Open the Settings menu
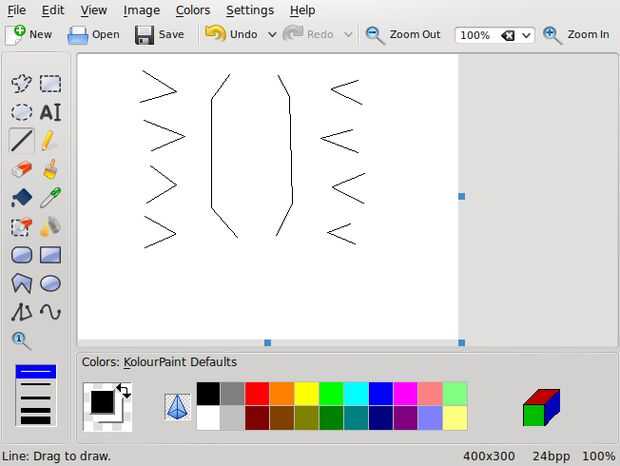Image resolution: width=620 pixels, height=466 pixels. coord(250,10)
